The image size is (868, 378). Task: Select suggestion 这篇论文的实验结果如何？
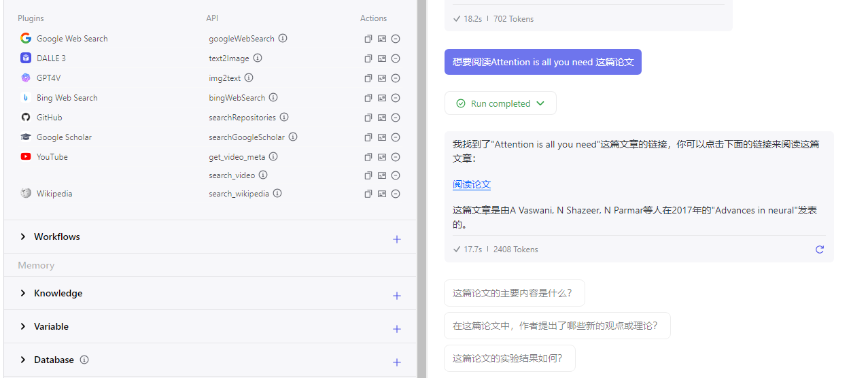(x=510, y=358)
